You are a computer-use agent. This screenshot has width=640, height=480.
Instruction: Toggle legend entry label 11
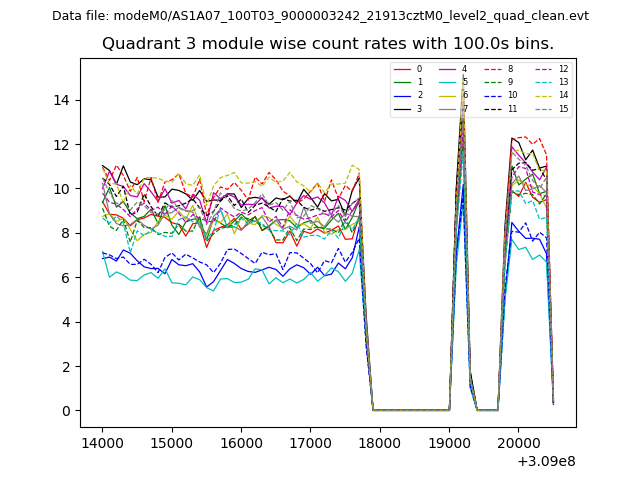click(513, 108)
